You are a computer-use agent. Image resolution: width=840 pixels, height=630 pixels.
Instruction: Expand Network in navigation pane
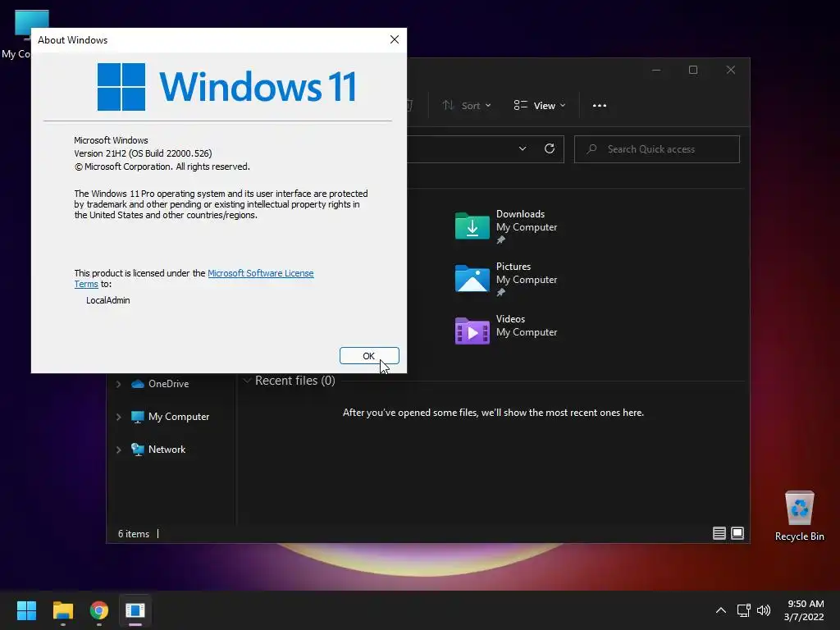pyautogui.click(x=118, y=450)
